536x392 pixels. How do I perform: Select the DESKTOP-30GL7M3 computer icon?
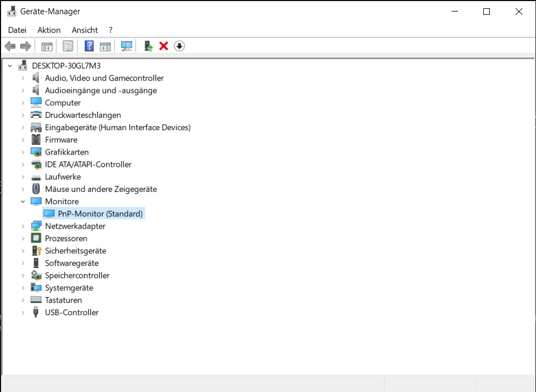(23, 66)
